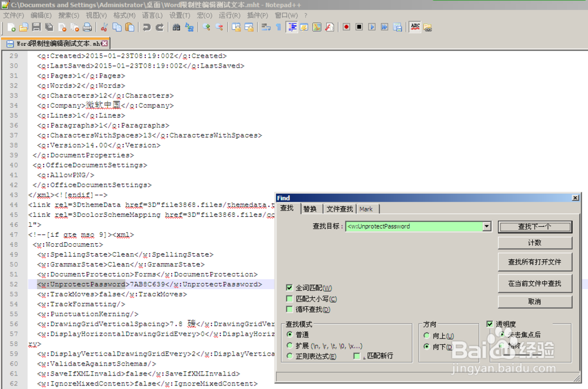
Task: Select 向上 search direction
Action: (426, 336)
